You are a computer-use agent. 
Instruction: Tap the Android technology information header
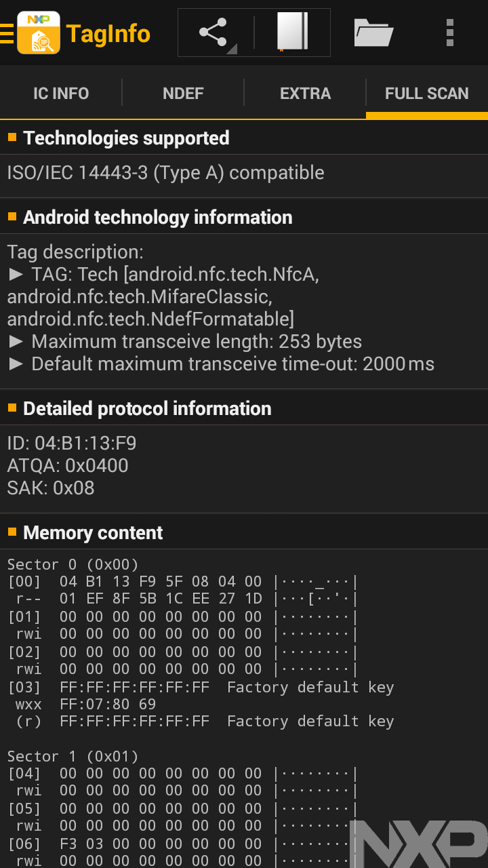click(x=157, y=218)
